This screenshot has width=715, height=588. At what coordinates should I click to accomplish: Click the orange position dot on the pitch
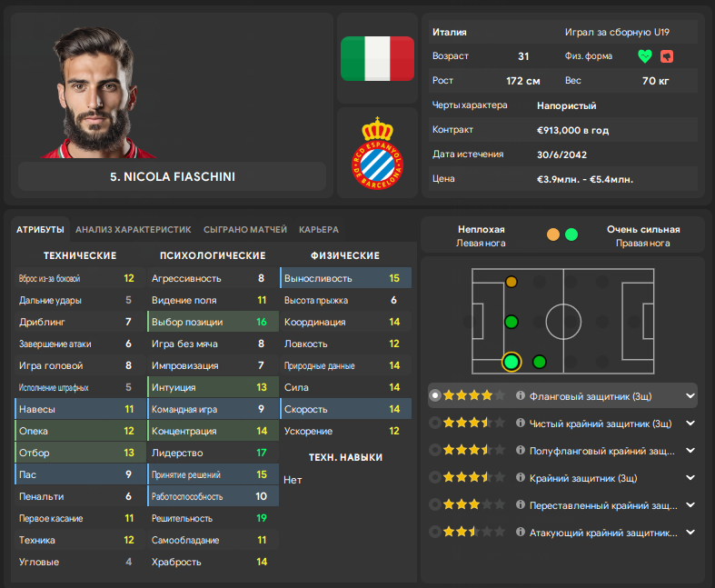coord(511,282)
